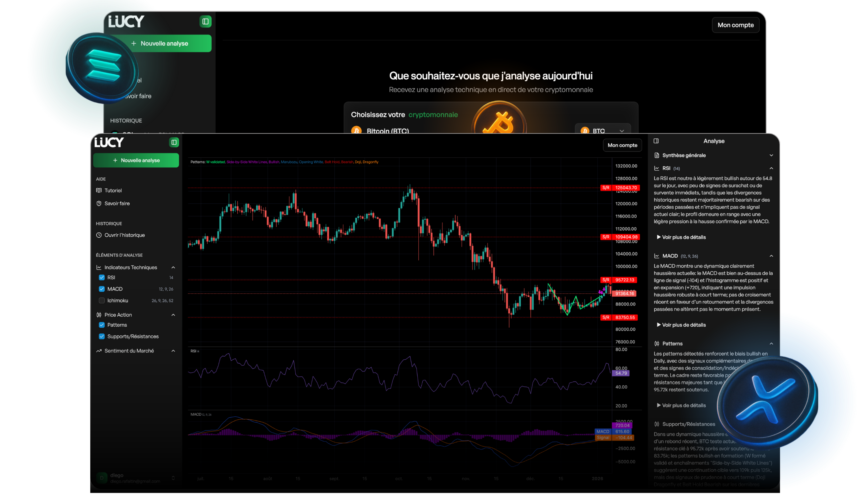Screen dimensions: 868x496
Task: Collapse the MACD analysis section chevron
Action: pyautogui.click(x=771, y=256)
